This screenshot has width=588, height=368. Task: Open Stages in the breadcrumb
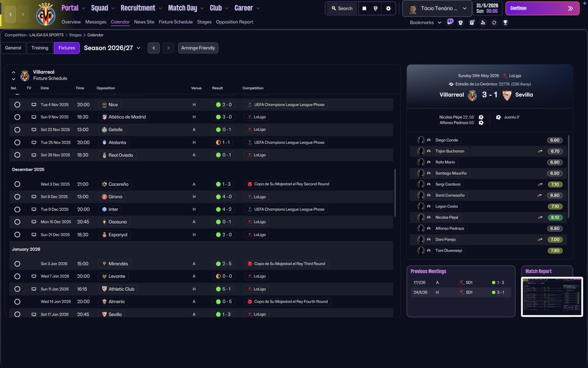point(75,35)
